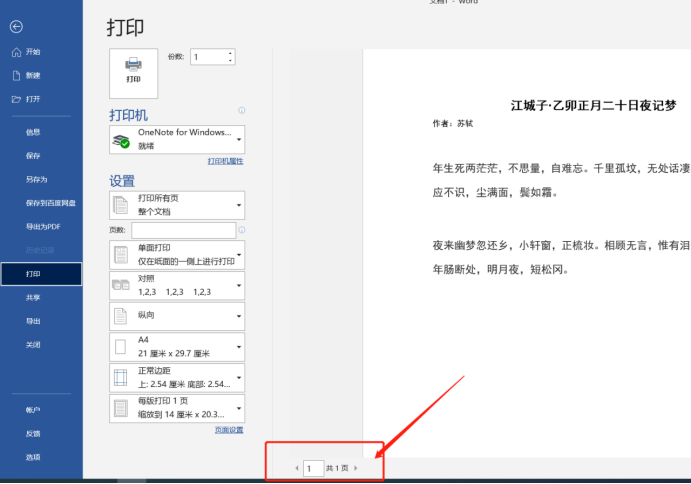The width and height of the screenshot is (691, 484).
Task: Open the 反馈 page
Action: 33,434
